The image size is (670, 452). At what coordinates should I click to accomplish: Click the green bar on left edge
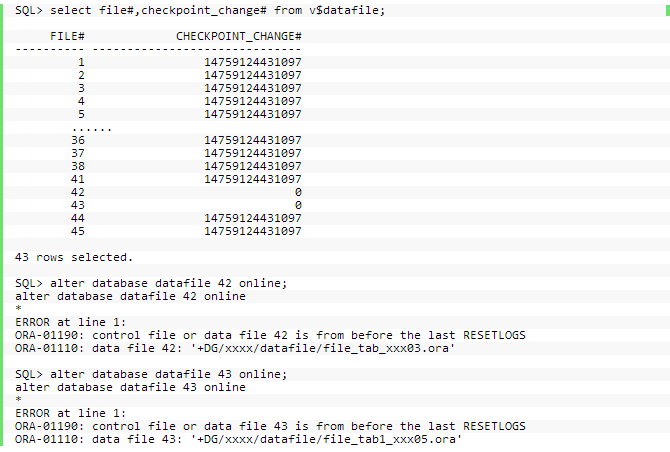[2, 226]
